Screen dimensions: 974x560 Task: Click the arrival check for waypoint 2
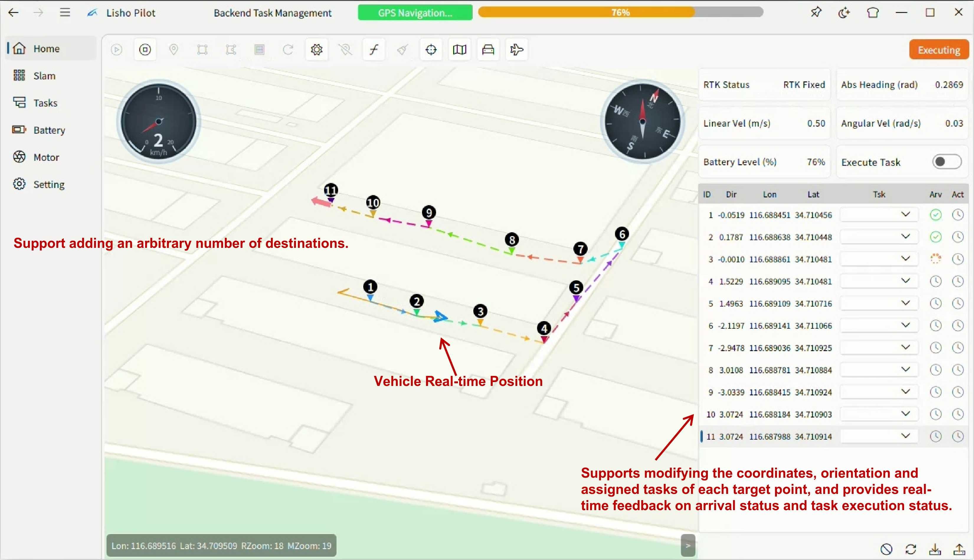pyautogui.click(x=936, y=237)
